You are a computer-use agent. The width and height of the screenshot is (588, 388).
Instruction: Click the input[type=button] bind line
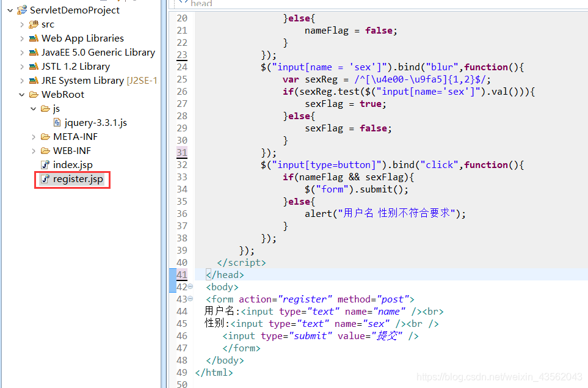coord(392,165)
